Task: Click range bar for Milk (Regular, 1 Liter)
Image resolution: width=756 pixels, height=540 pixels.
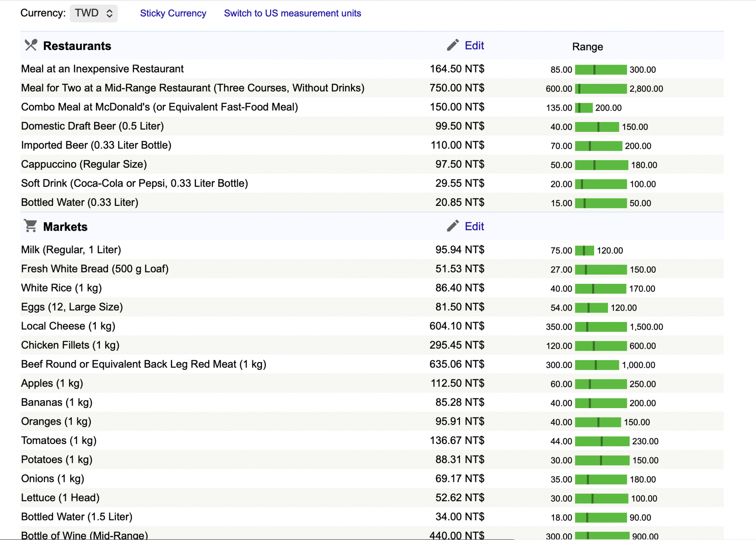Action: (584, 251)
